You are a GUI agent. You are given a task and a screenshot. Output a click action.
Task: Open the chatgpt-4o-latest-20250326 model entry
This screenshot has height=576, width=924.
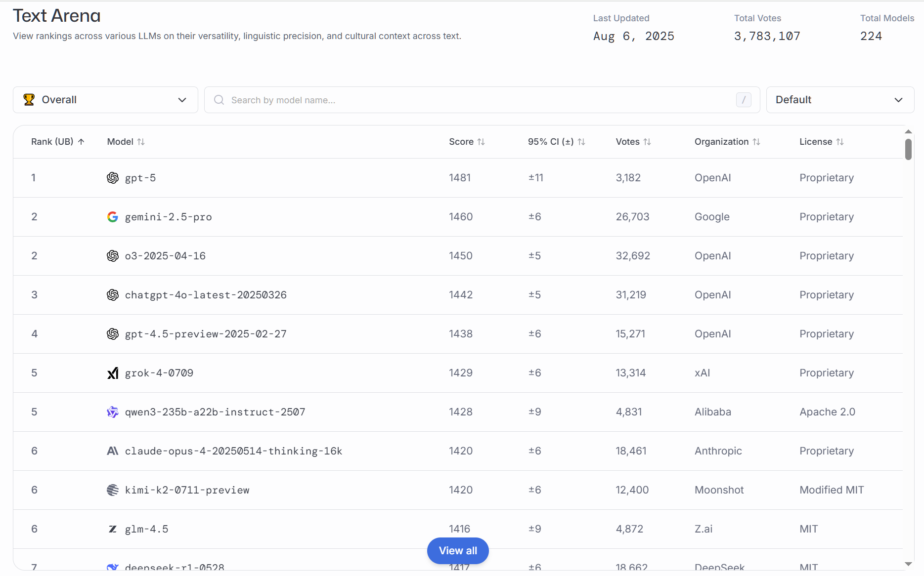(x=206, y=295)
